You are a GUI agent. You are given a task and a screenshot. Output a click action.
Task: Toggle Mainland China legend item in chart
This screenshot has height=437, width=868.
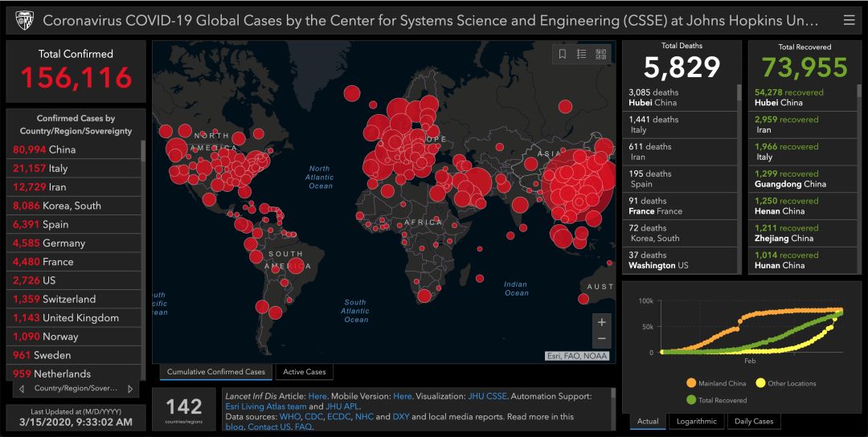[716, 383]
